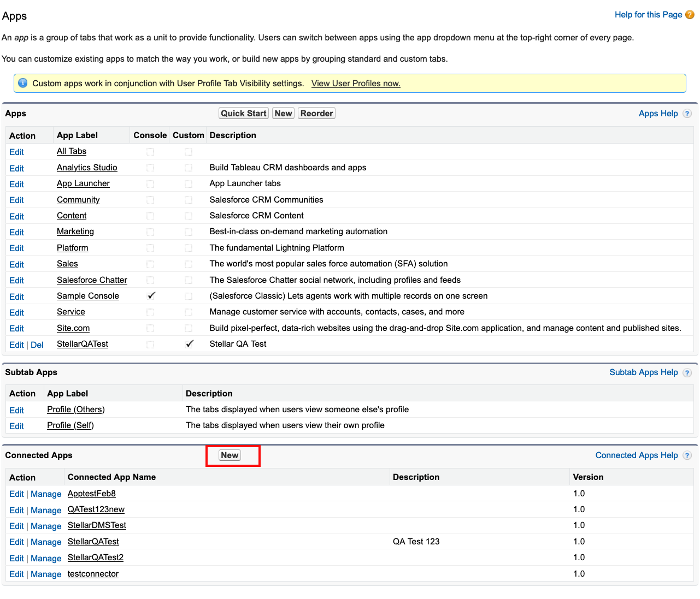Delete the StellarQATest app via Del

(x=37, y=345)
